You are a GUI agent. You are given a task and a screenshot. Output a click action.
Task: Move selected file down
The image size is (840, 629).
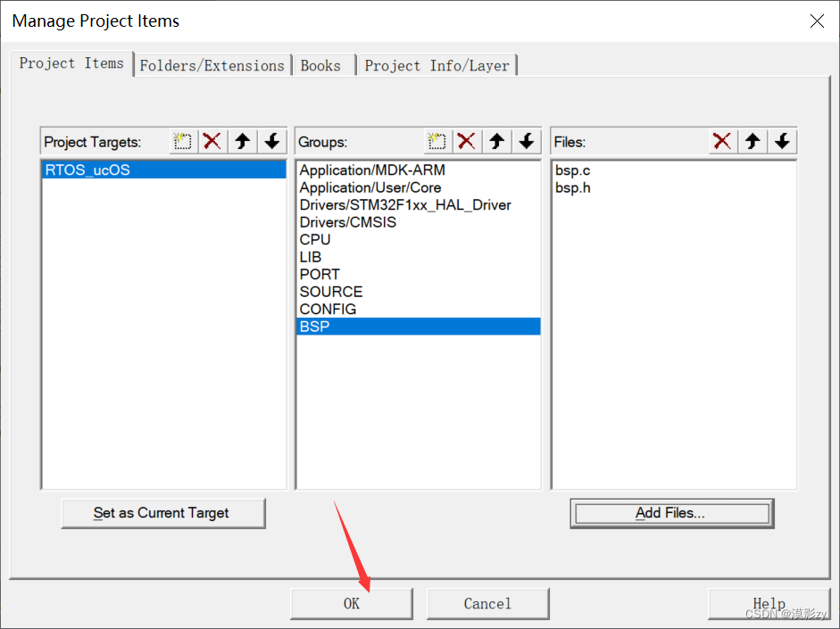click(x=782, y=141)
